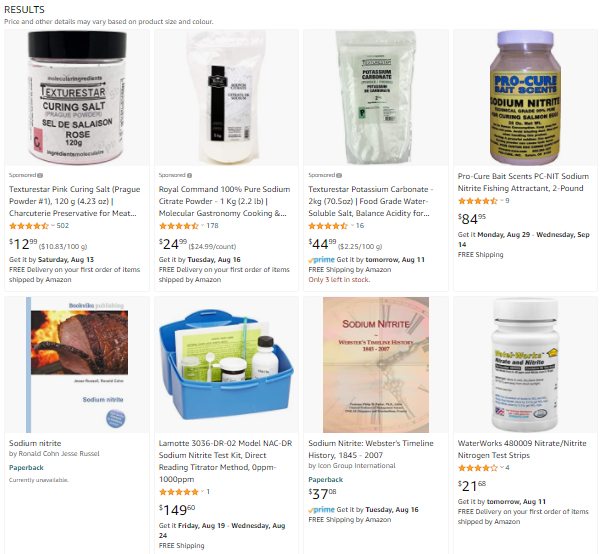This screenshot has width=602, height=554.
Task: Open Royal Command Sodium Citrate Powder title link
Action: tap(225, 201)
